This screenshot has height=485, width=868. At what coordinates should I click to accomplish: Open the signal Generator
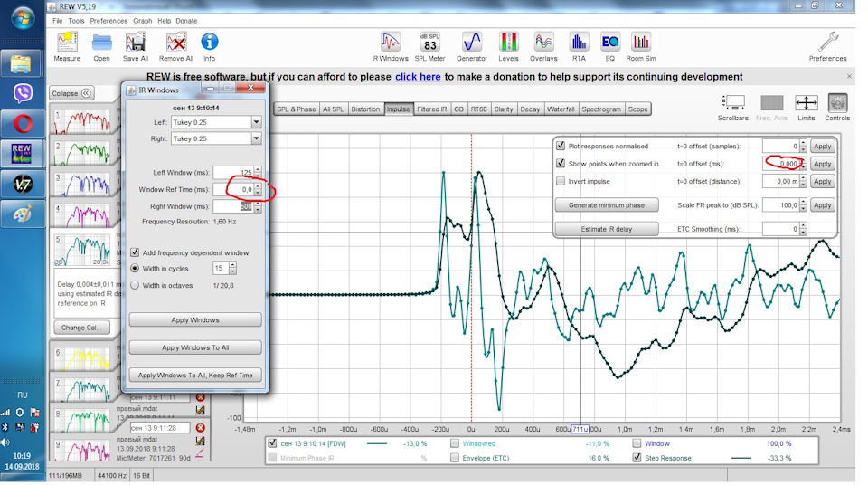click(472, 43)
